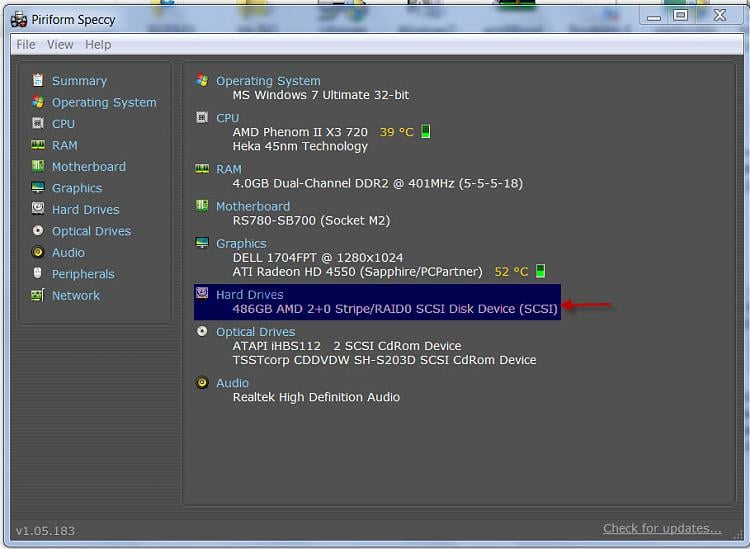Viewport: 750px width, 549px height.
Task: Select Summary in the sidebar
Action: coord(79,81)
